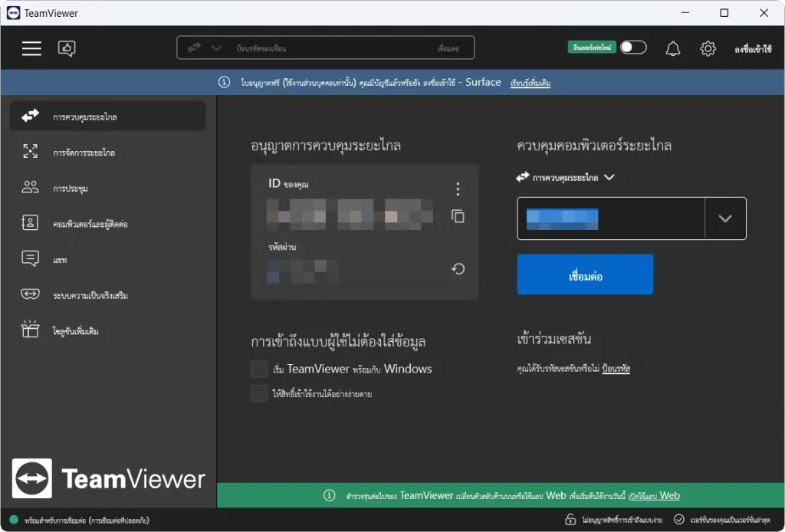Copy your ID with the copy icon
The height and width of the screenshot is (532, 785).
[x=458, y=216]
